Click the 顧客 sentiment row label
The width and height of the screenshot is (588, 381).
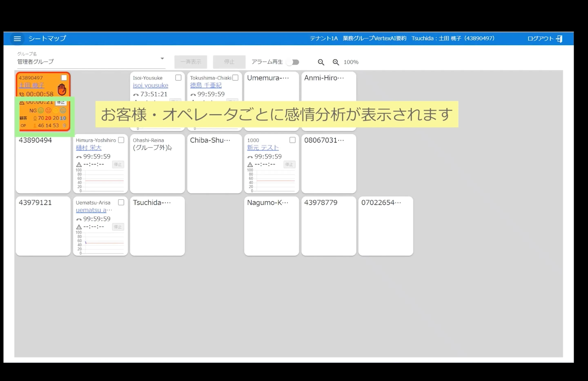(x=23, y=118)
